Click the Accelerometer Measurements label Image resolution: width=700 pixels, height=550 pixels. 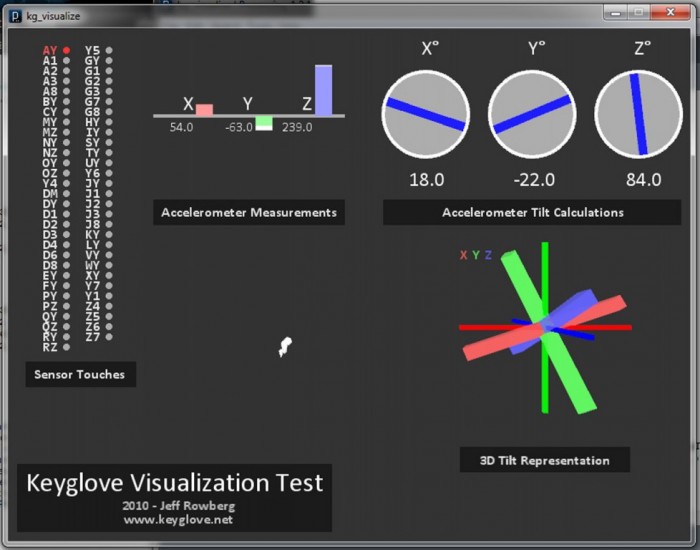point(249,212)
